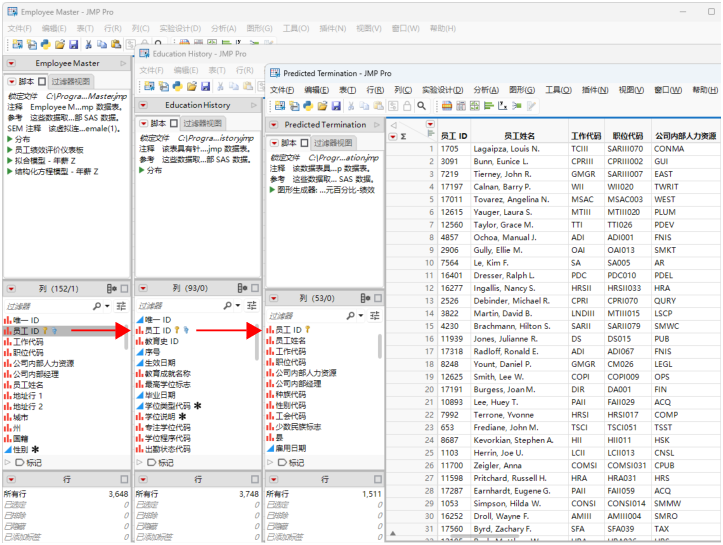Open red triangle menu beside Predicted Termination table name
This screenshot has width=723, height=545.
274,125
